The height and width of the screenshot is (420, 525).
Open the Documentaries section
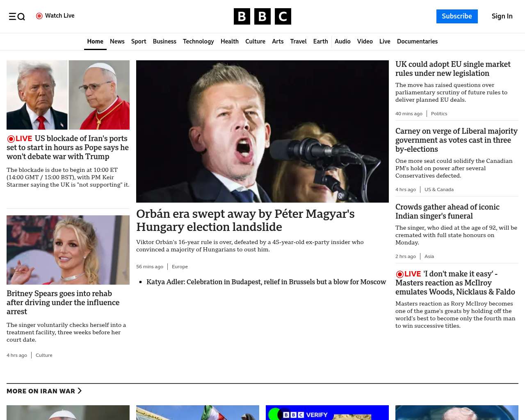tap(417, 41)
